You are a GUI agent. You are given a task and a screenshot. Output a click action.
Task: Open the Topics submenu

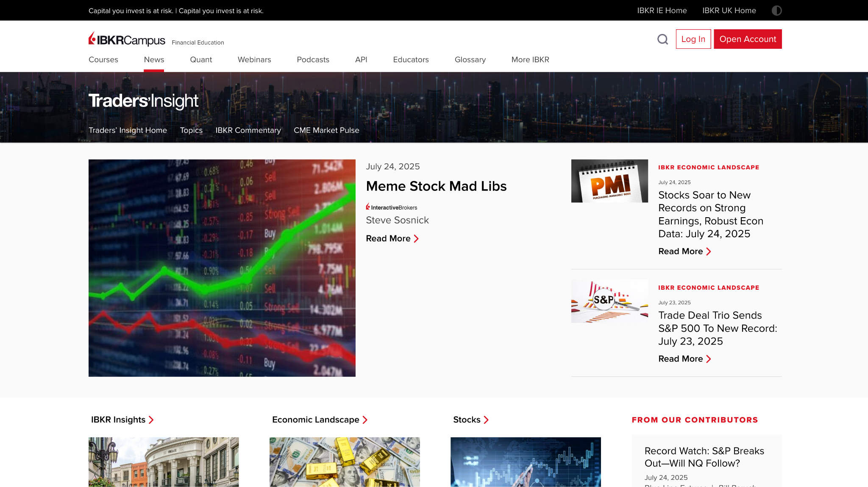pos(191,130)
